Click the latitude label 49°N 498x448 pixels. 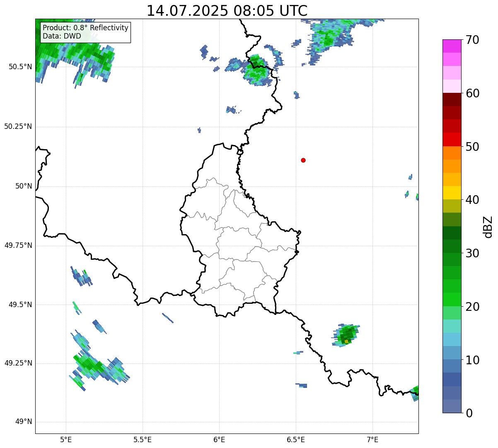(24, 422)
